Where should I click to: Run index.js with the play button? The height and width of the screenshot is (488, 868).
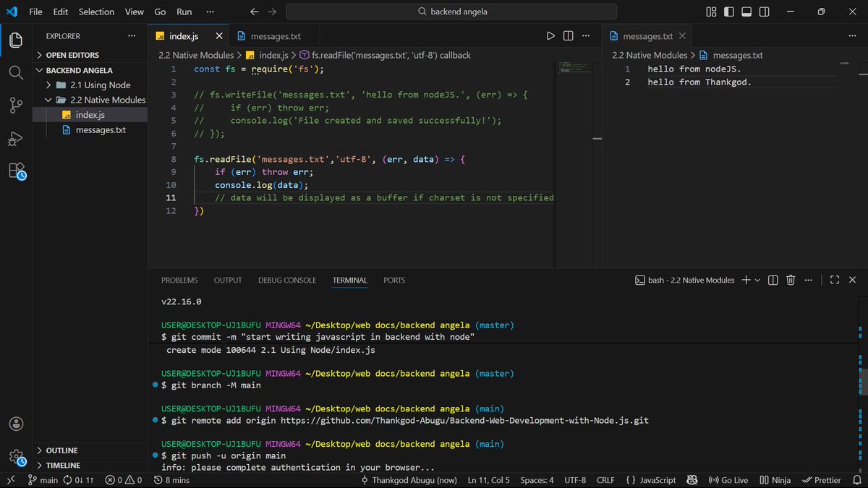point(550,35)
